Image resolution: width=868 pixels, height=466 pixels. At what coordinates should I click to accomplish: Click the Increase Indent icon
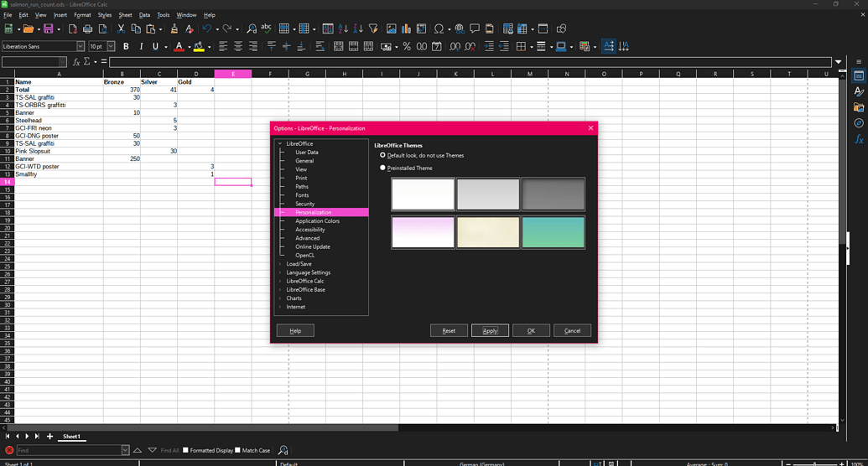[489, 46]
